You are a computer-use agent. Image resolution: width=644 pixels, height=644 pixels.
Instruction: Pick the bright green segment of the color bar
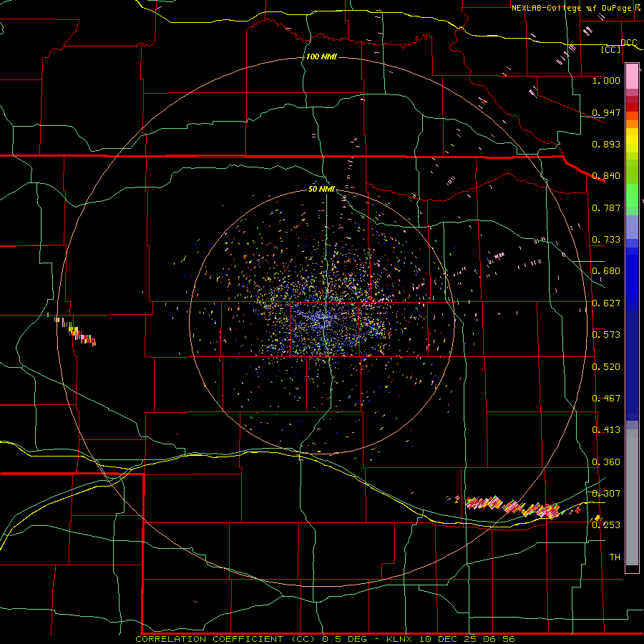click(632, 195)
